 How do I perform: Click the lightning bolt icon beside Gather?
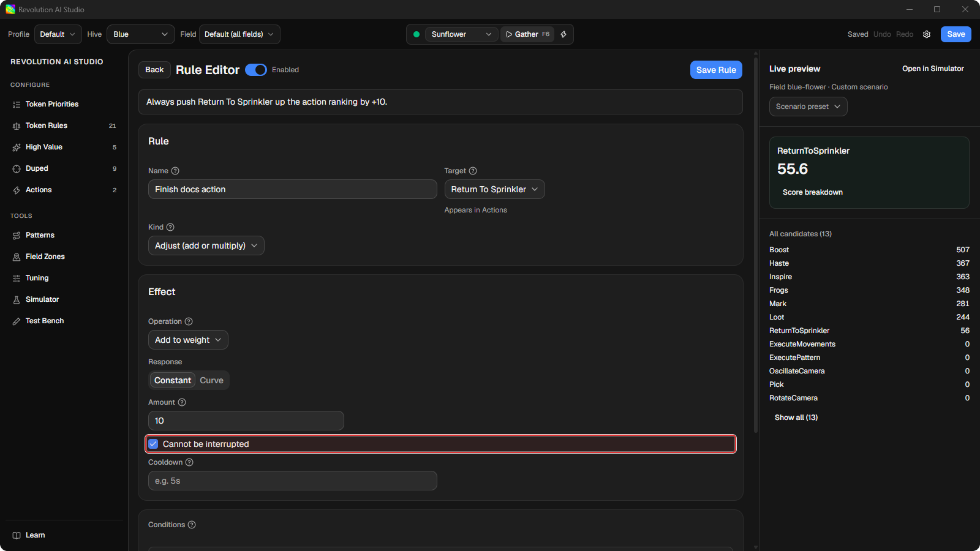click(563, 34)
